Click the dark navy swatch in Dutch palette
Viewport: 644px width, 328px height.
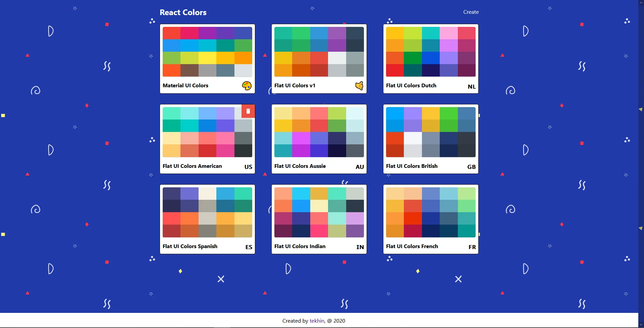[x=431, y=71]
